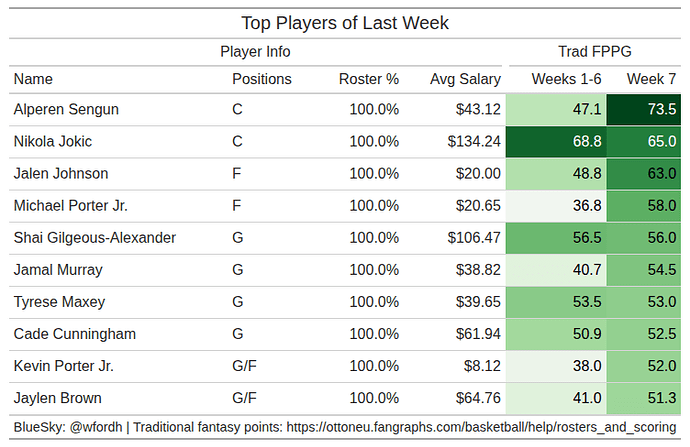This screenshot has height=447, width=690.
Task: Select Cade Cunningham's $61.94 salary cell
Action: 478,334
